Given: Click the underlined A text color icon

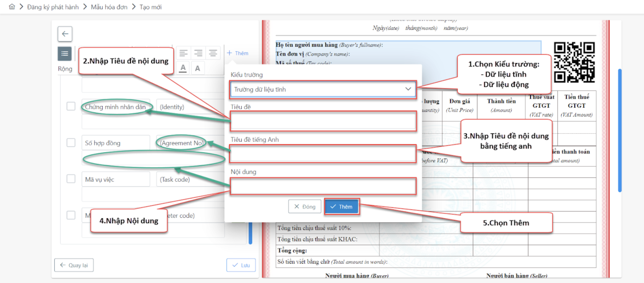Looking at the screenshot, I should click(183, 68).
